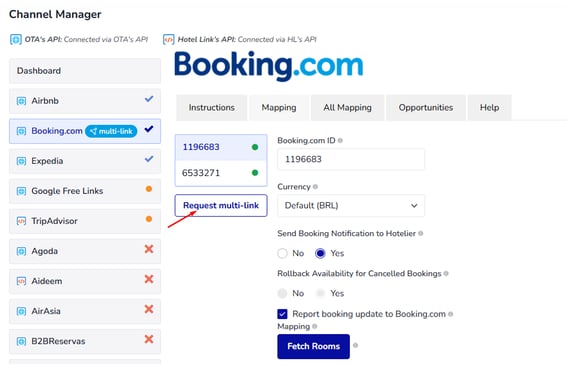Switch to the Mapping tab
The height and width of the screenshot is (366, 567).
click(x=279, y=107)
